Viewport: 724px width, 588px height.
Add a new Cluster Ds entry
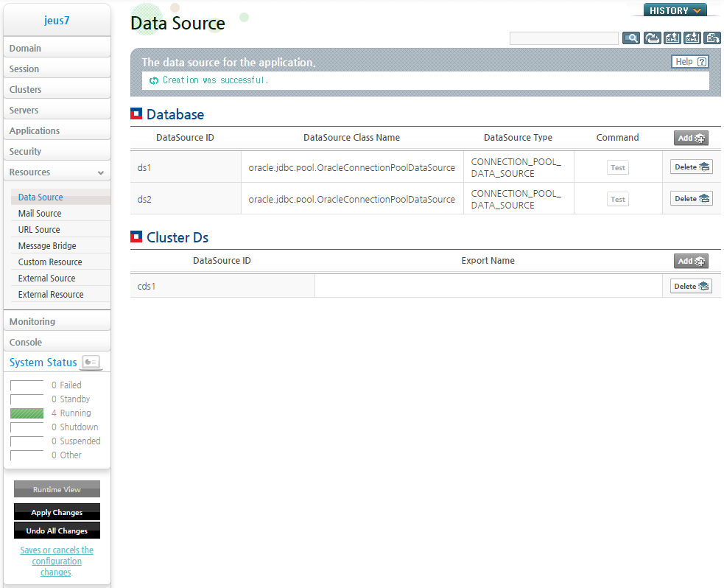[691, 261]
